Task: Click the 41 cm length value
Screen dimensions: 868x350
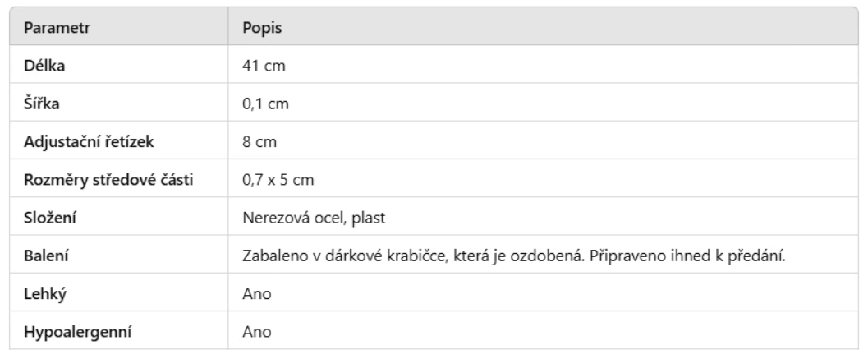Action: tap(264, 66)
